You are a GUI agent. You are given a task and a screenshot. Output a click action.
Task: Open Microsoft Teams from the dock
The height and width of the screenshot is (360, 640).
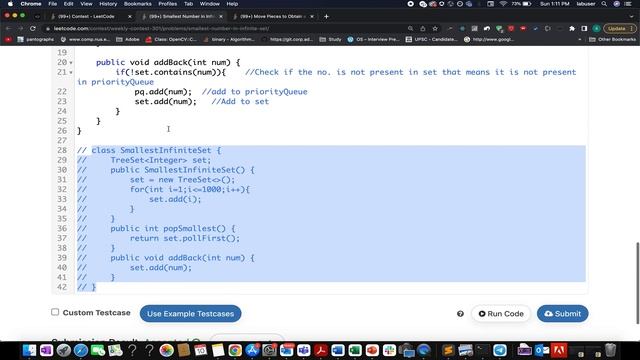304,350
